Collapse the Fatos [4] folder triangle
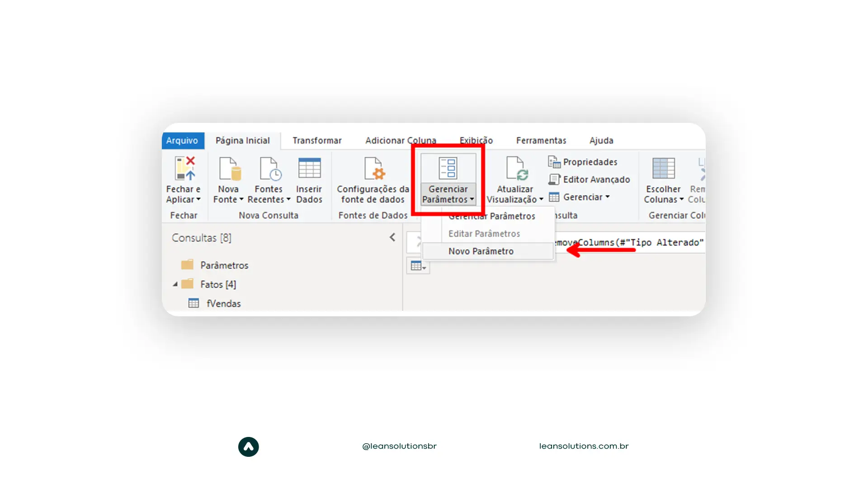 tap(175, 284)
